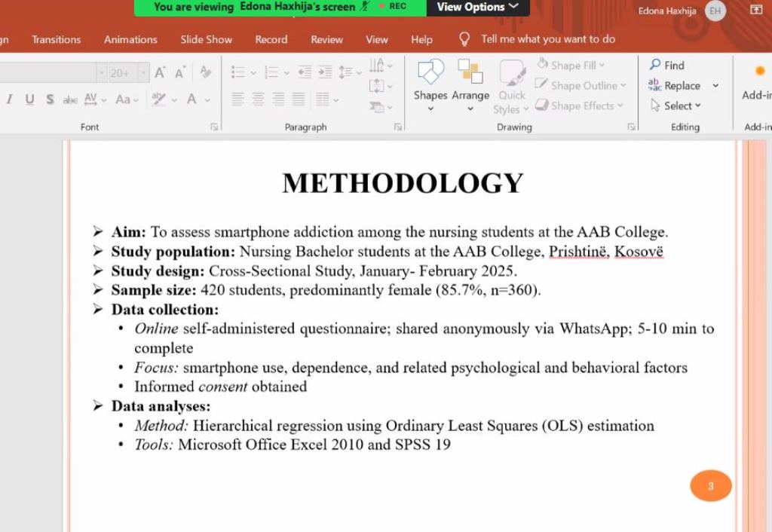Click the orange slide number 3 badge

pos(710,486)
